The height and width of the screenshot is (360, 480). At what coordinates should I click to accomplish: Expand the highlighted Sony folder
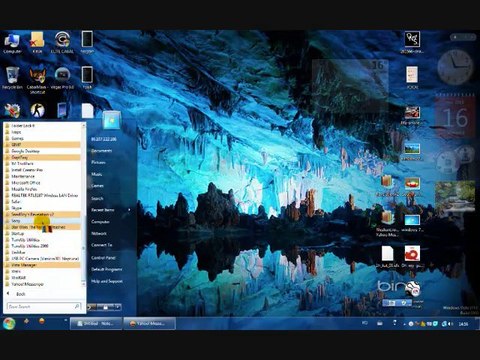pos(42,221)
